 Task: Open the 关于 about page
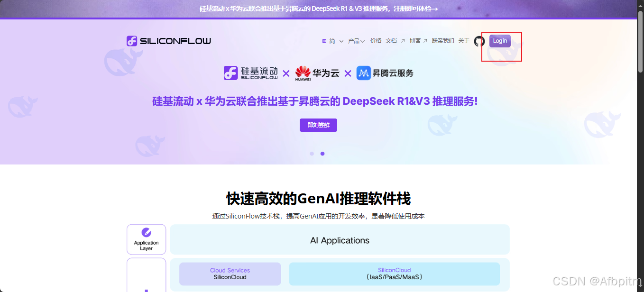(464, 41)
